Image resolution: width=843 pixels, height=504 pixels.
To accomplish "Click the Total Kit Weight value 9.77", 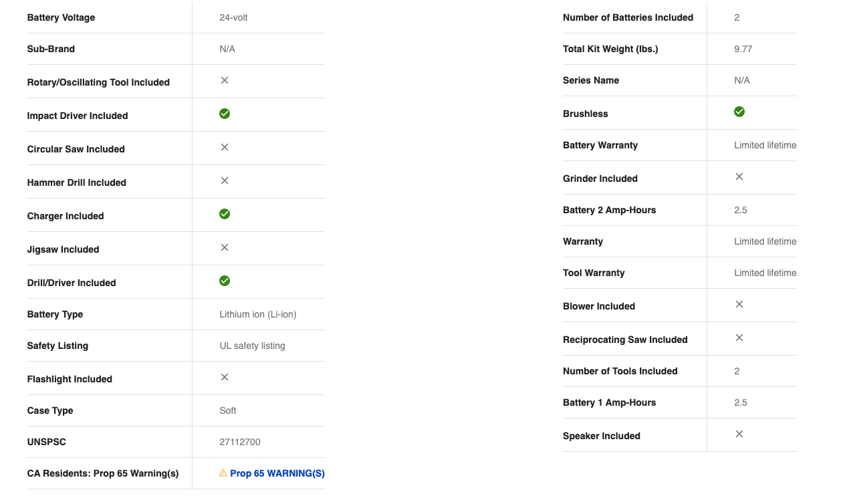I will 743,49.
